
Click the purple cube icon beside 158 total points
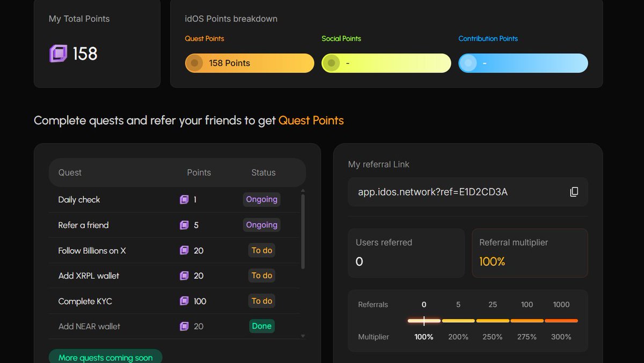pos(58,53)
